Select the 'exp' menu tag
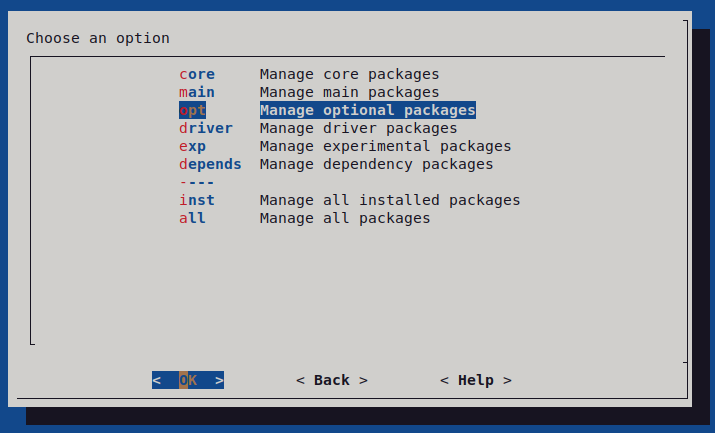This screenshot has width=715, height=433. [x=193, y=146]
